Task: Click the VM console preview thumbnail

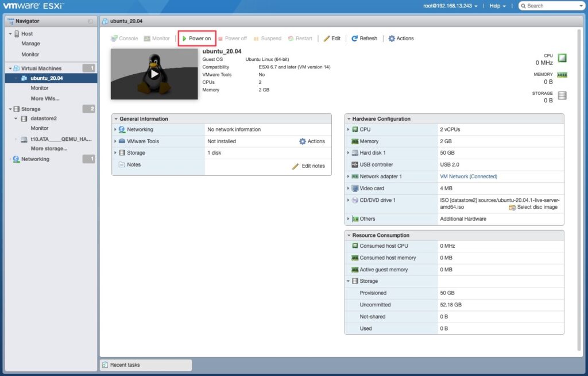Action: coord(154,74)
